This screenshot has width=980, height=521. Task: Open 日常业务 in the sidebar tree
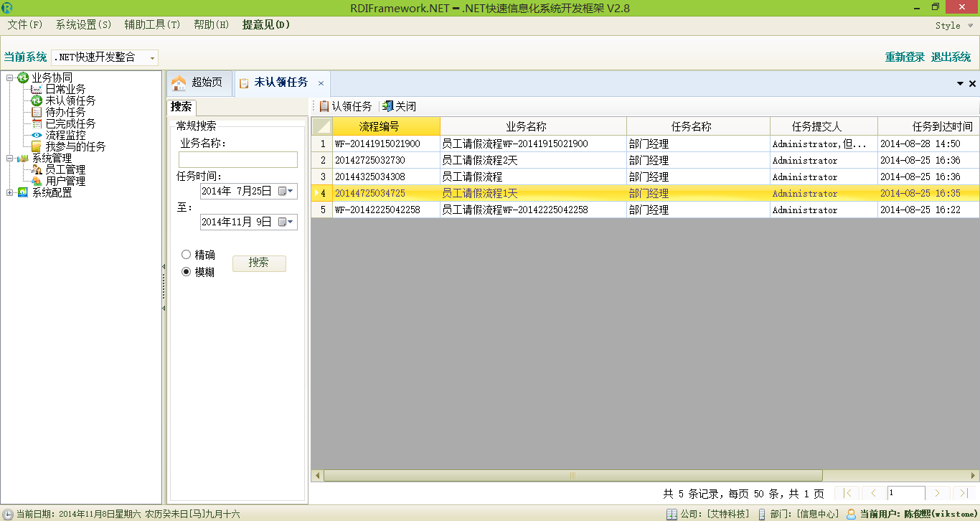click(x=65, y=89)
